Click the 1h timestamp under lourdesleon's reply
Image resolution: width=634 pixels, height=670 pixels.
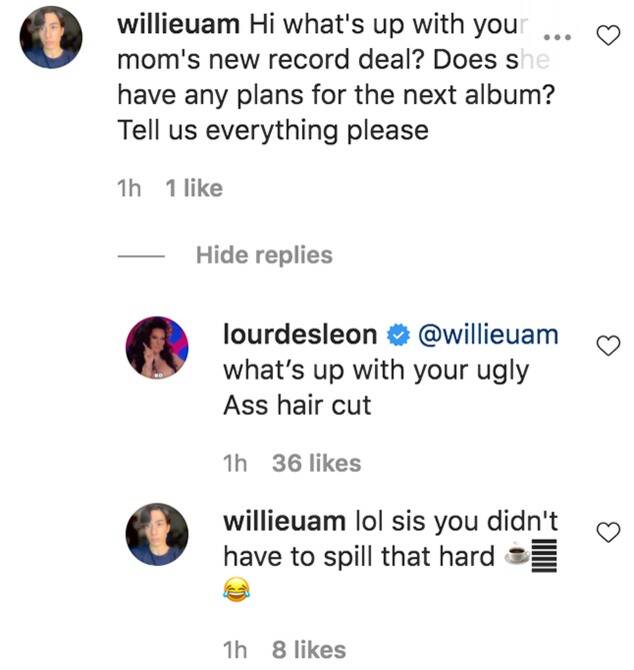click(235, 463)
